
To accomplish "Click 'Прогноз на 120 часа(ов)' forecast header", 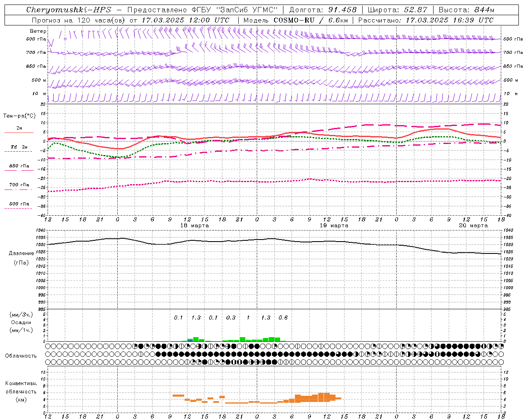I will coord(78,20).
